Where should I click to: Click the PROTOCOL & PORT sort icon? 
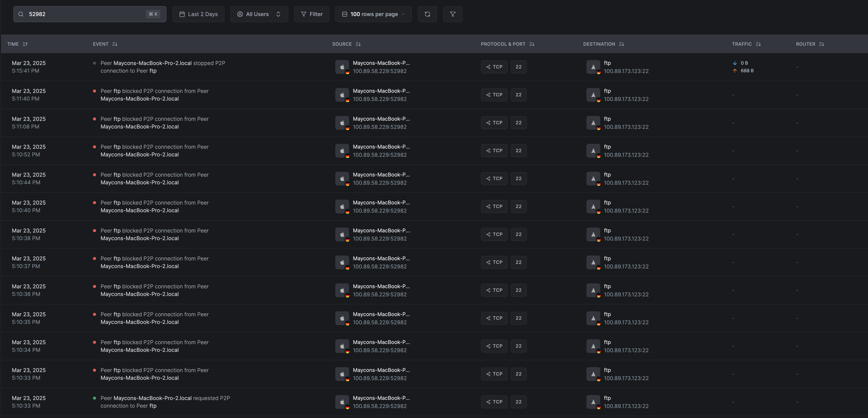click(x=532, y=44)
